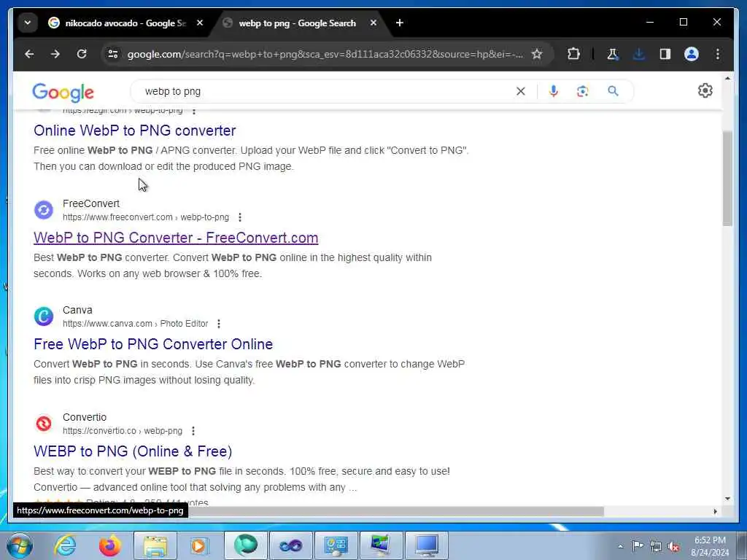This screenshot has height=560, width=747.
Task: Go to the Google logo homepage
Action: [x=63, y=93]
